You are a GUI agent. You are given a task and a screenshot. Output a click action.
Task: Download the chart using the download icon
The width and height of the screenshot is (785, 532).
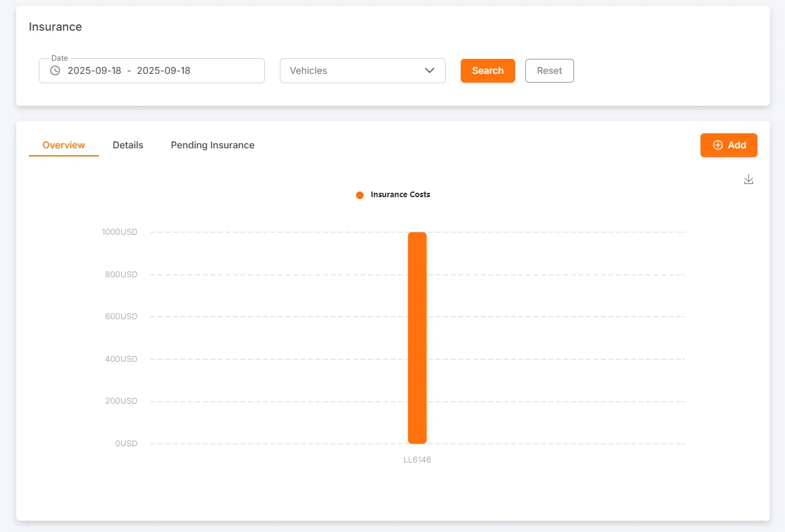point(748,180)
